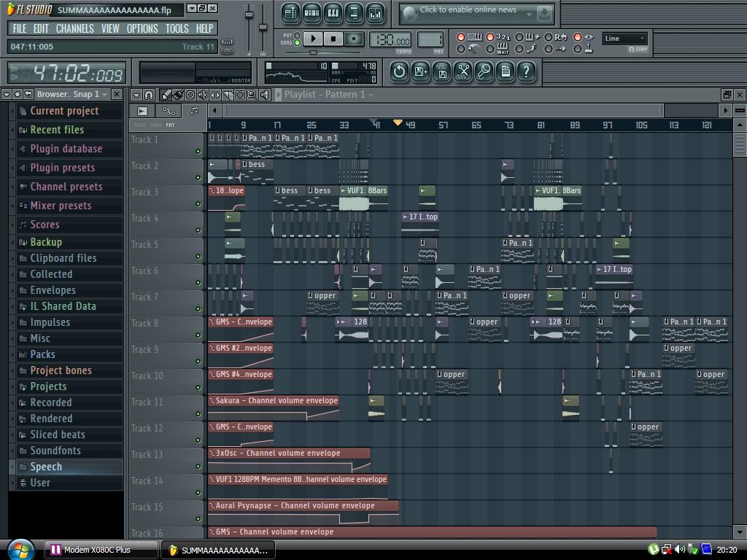Click to enable online news panel
Image resolution: width=747 pixels, height=560 pixels.
[x=468, y=10]
